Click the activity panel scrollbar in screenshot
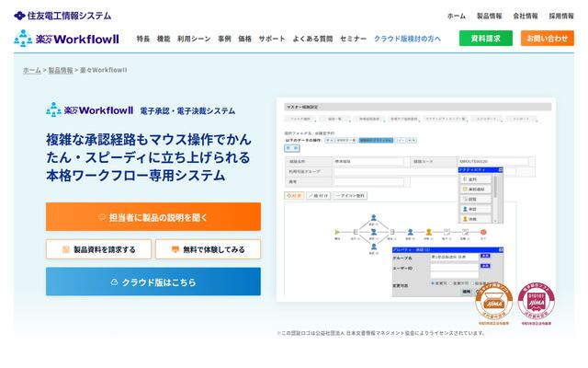Viewport: 588px width, 368px height. (x=496, y=198)
